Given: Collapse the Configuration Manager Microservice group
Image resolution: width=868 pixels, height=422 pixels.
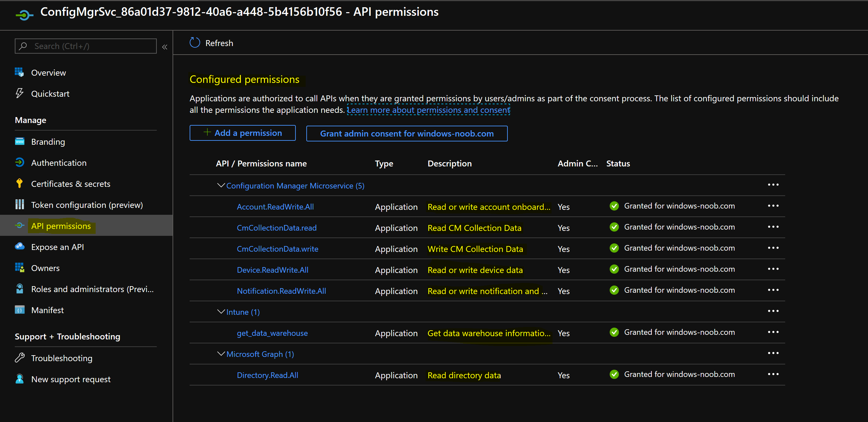Looking at the screenshot, I should (x=221, y=185).
